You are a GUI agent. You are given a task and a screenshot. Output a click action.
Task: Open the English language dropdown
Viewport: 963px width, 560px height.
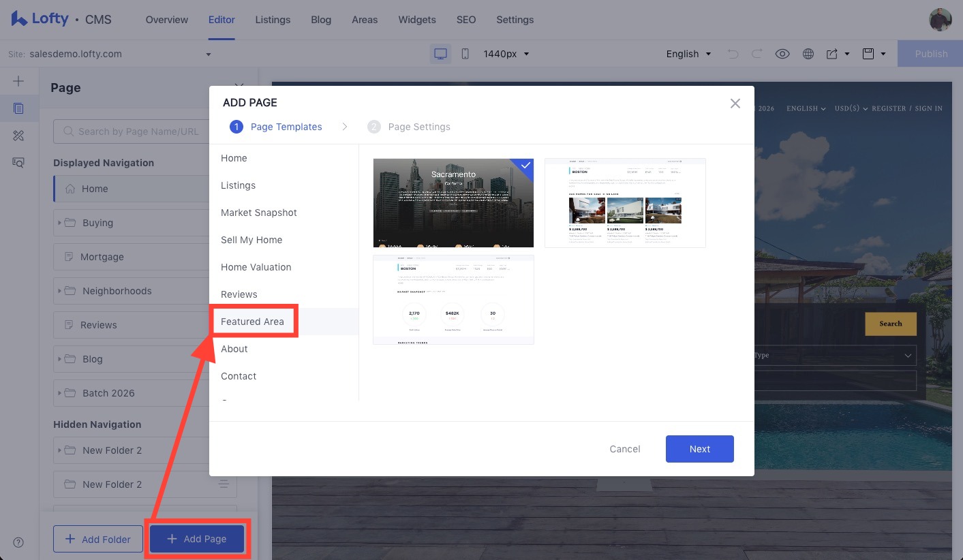click(x=688, y=53)
